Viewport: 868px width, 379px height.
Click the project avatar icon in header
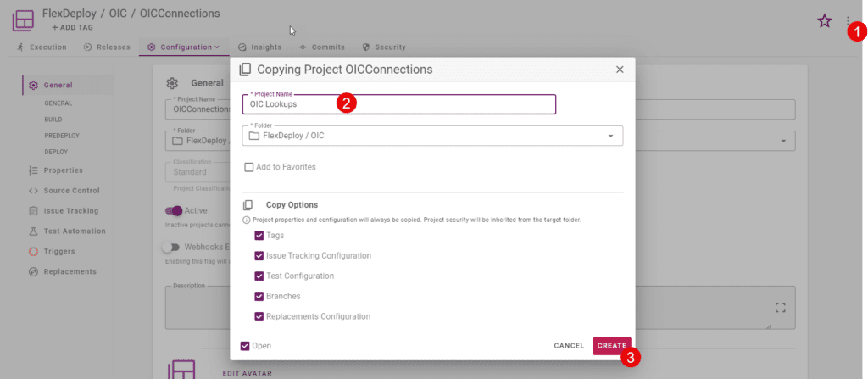coord(23,20)
